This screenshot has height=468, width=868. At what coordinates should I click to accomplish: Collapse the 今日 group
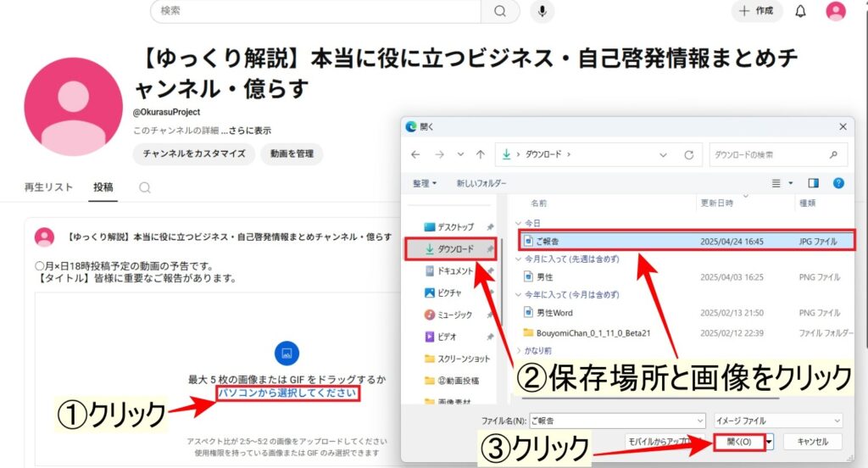pyautogui.click(x=519, y=223)
